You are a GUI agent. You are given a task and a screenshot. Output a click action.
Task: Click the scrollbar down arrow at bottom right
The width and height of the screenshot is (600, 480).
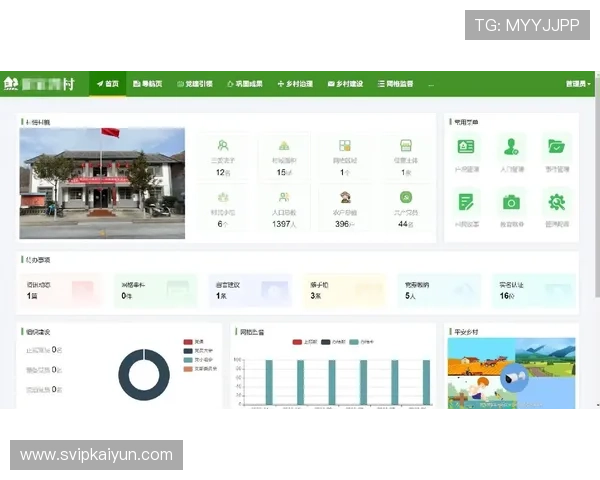[x=598, y=405]
